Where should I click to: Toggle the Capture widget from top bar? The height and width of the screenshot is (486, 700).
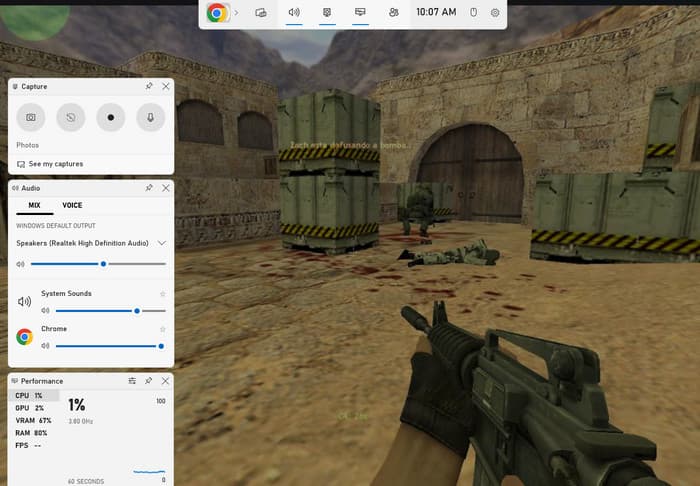(x=327, y=13)
